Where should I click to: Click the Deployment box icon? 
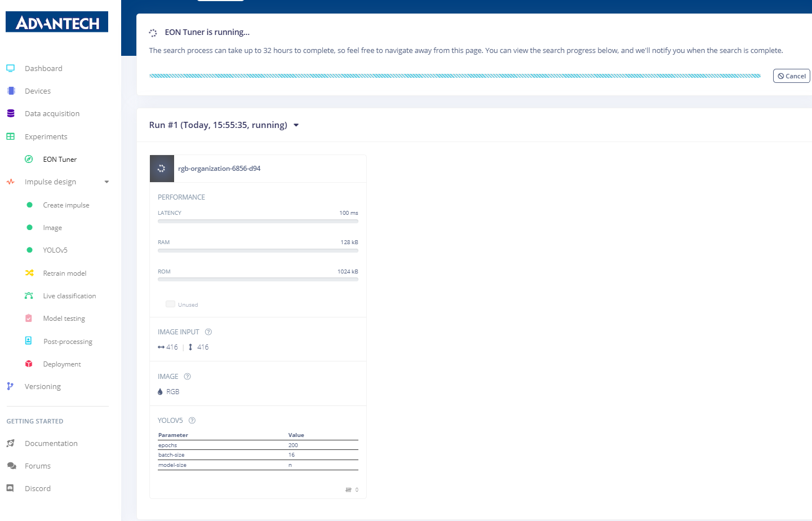(29, 364)
